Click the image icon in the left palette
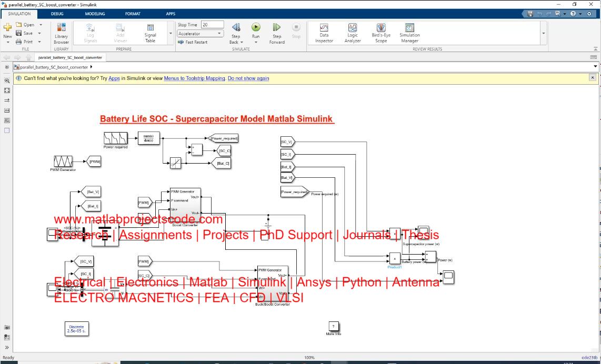 [x=7, y=120]
